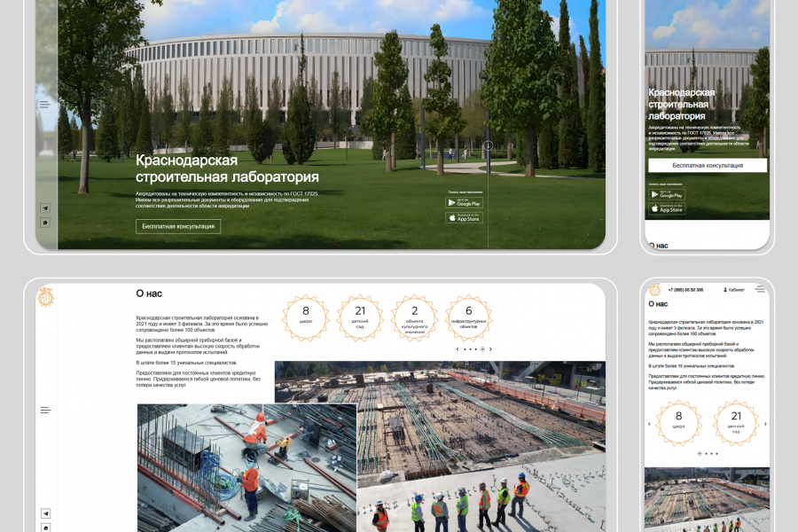Open hamburger menu on desktop hero screen

coord(45,105)
